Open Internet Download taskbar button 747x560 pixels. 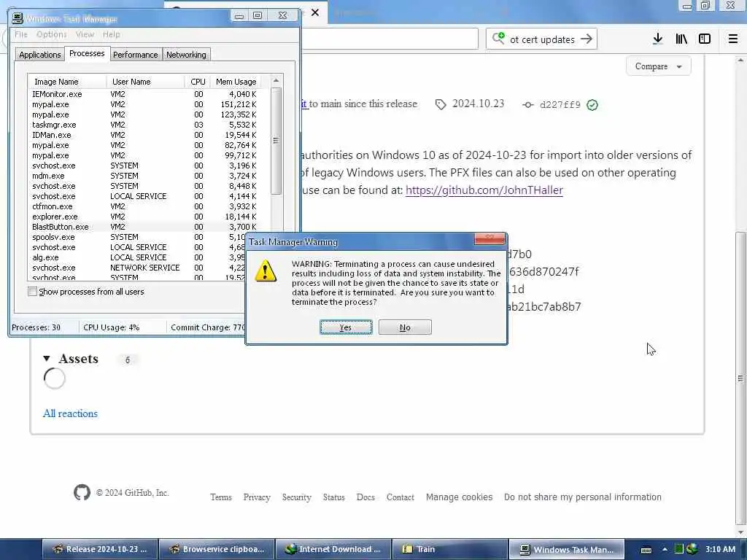point(333,549)
